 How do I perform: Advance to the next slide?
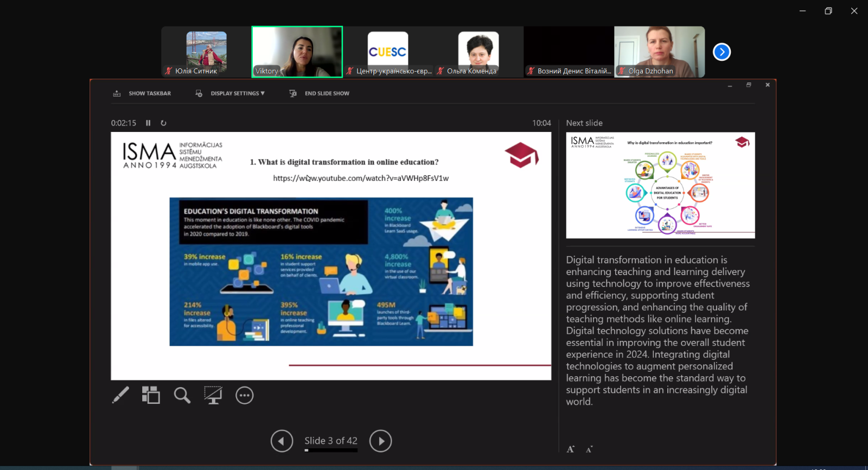coord(381,441)
